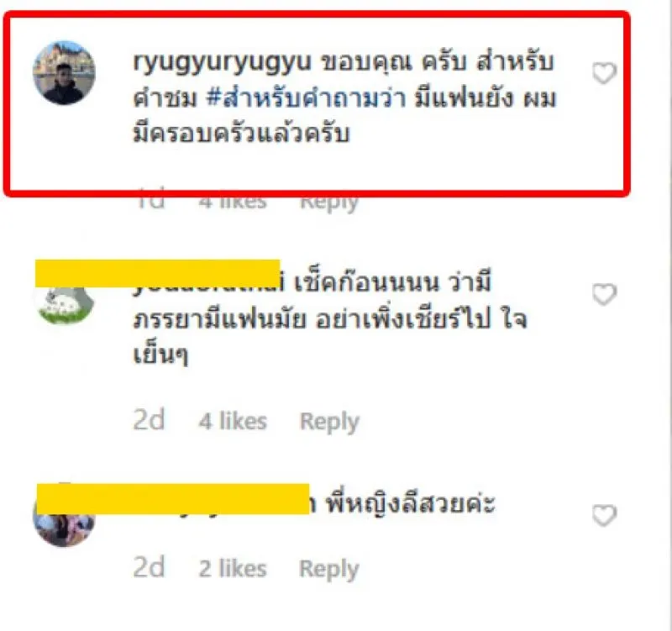672x631 pixels.
Task: Open the 2d timestamp under the เช็คก๊อนนนน comment
Action: coord(149,420)
